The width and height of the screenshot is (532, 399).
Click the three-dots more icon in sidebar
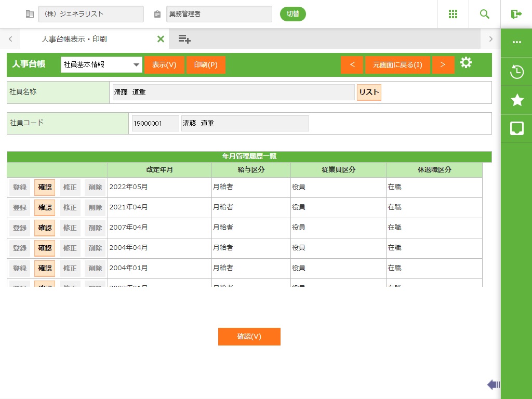[x=517, y=42]
